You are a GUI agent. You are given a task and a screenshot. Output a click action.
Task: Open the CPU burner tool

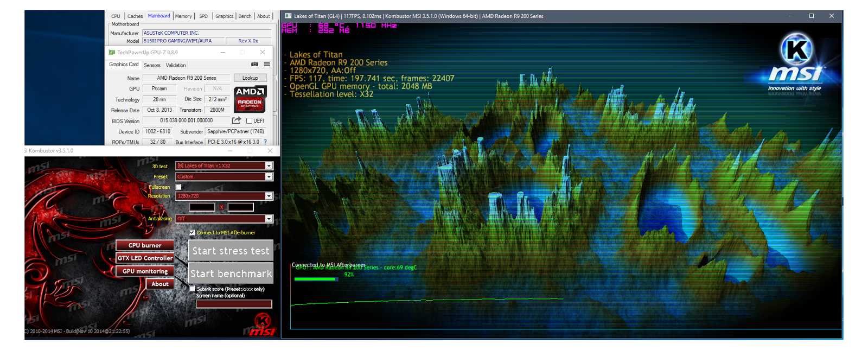145,245
